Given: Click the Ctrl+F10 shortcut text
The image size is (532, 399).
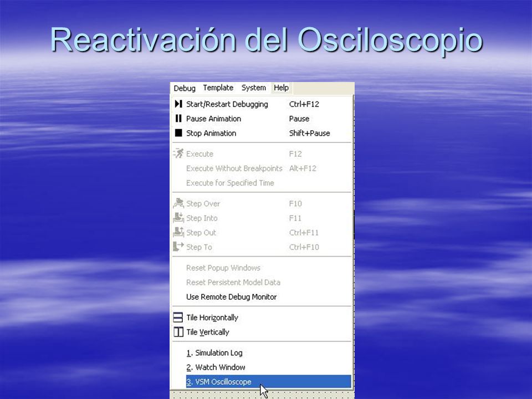Looking at the screenshot, I should click(304, 247).
